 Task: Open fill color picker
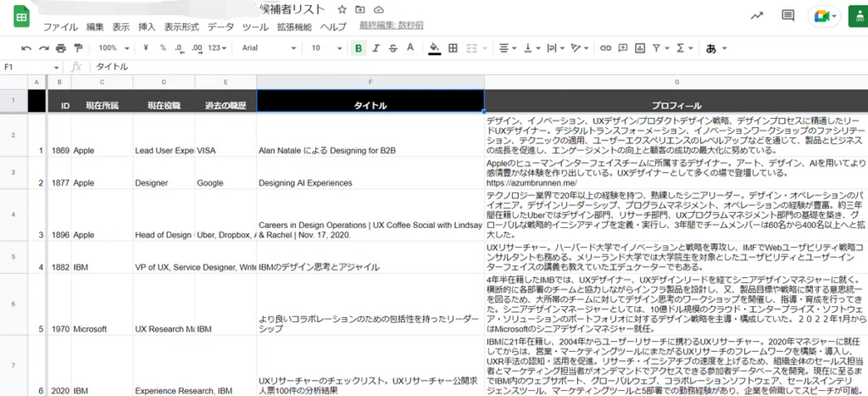point(435,48)
